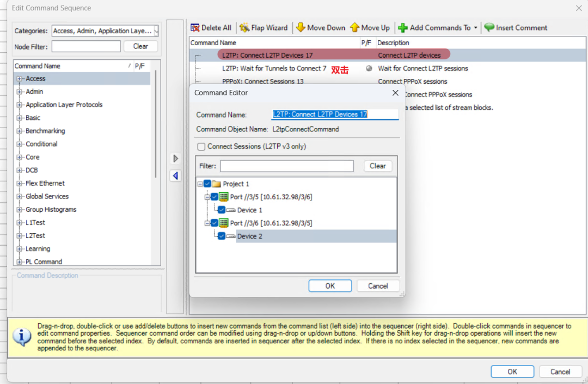The image size is (588, 384).
Task: Click the Insert Comment icon
Action: click(489, 28)
